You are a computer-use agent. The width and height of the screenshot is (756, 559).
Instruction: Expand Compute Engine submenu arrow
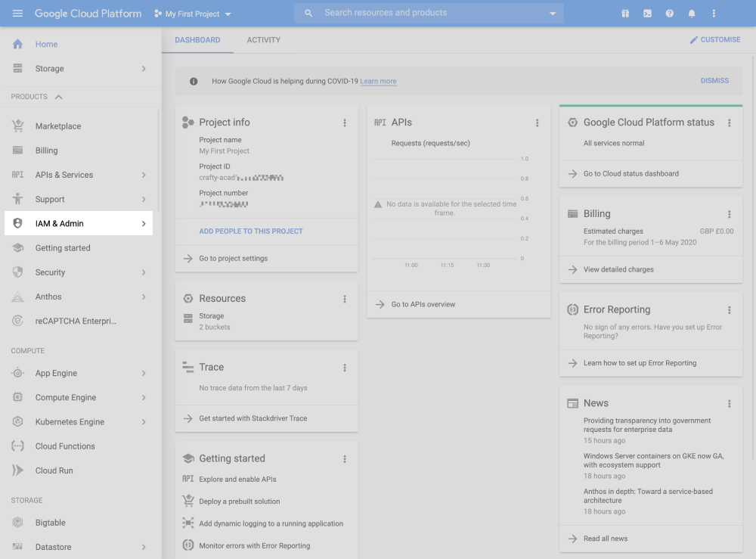[x=144, y=398]
